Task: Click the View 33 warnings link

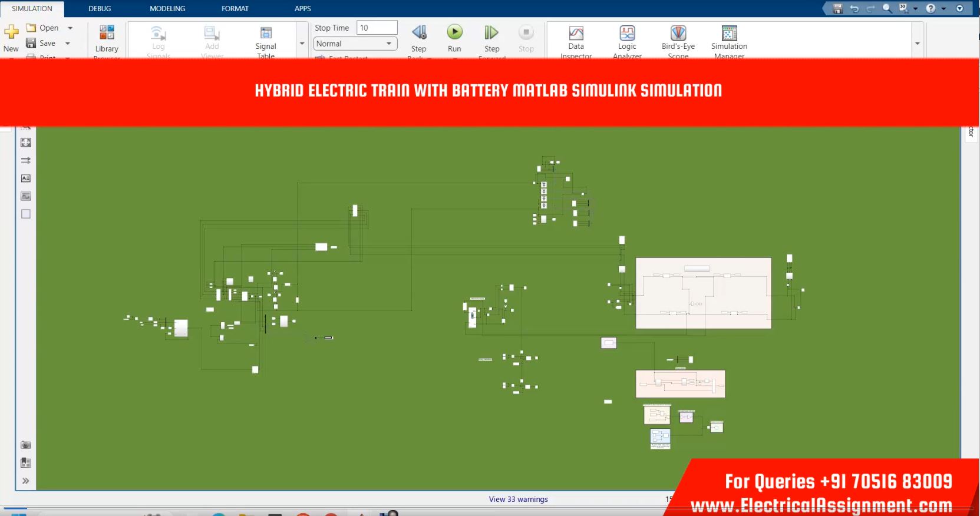Action: coord(518,500)
